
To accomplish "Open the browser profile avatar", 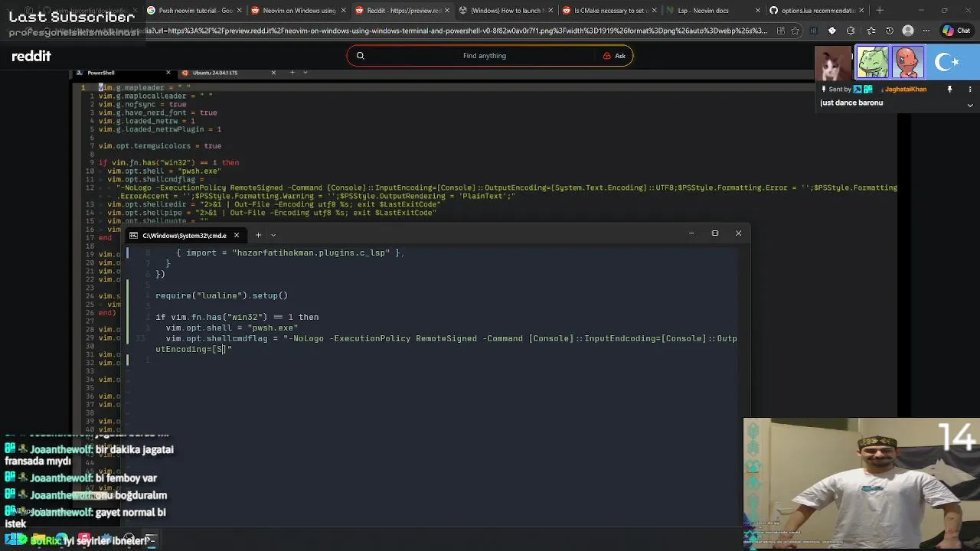I will (x=908, y=31).
